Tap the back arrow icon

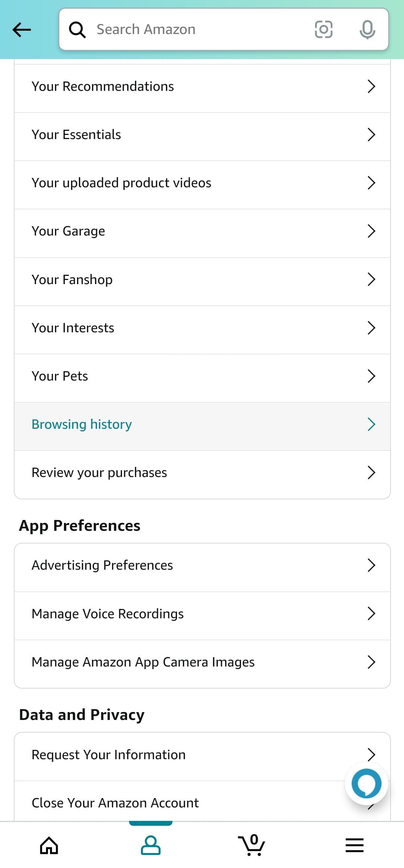(x=21, y=30)
